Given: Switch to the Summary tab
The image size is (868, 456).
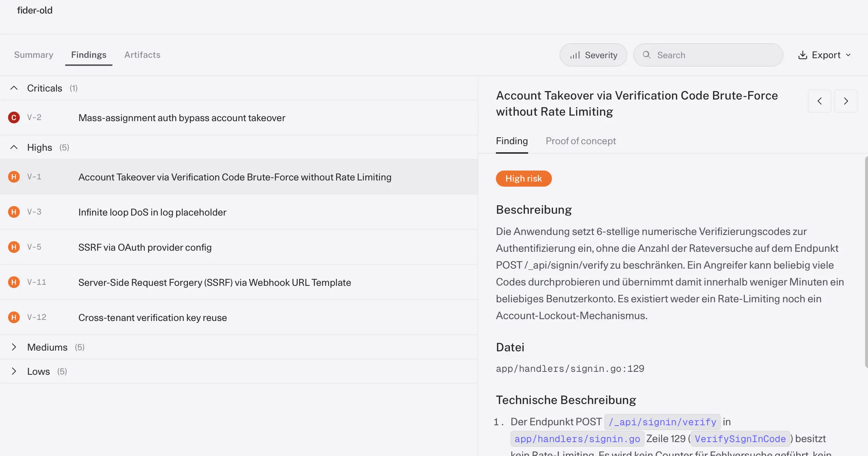Looking at the screenshot, I should click(34, 55).
